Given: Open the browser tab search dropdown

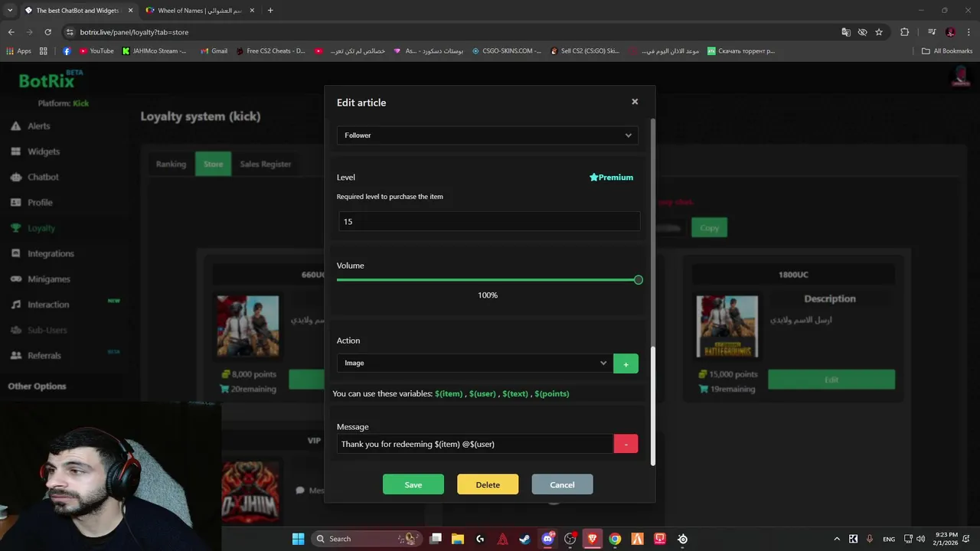Looking at the screenshot, I should (10, 11).
